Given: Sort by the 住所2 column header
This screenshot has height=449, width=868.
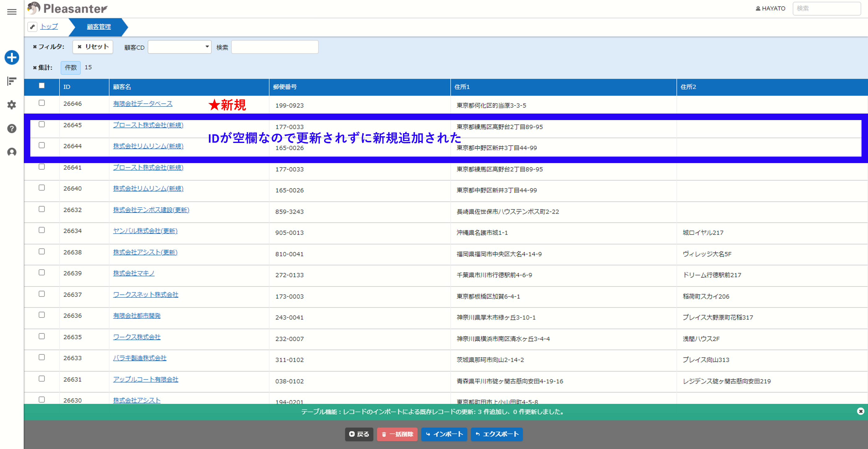Looking at the screenshot, I should pyautogui.click(x=772, y=87).
